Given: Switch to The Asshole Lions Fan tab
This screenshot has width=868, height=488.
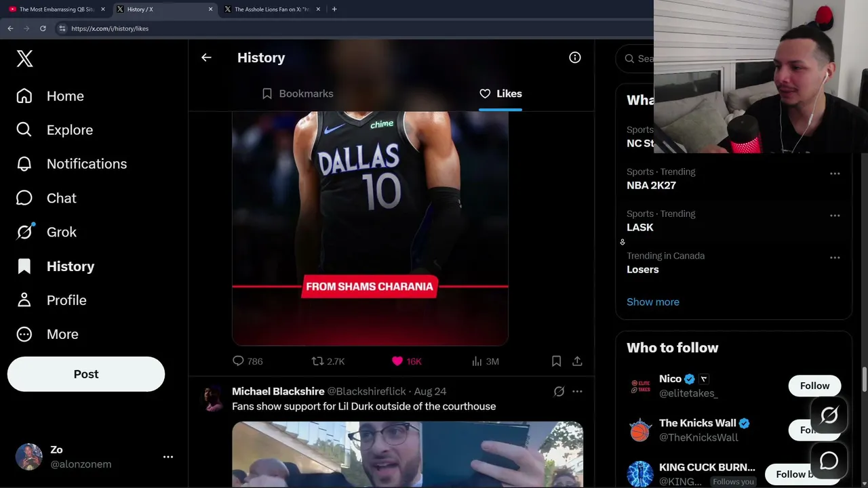Looking at the screenshot, I should point(271,9).
